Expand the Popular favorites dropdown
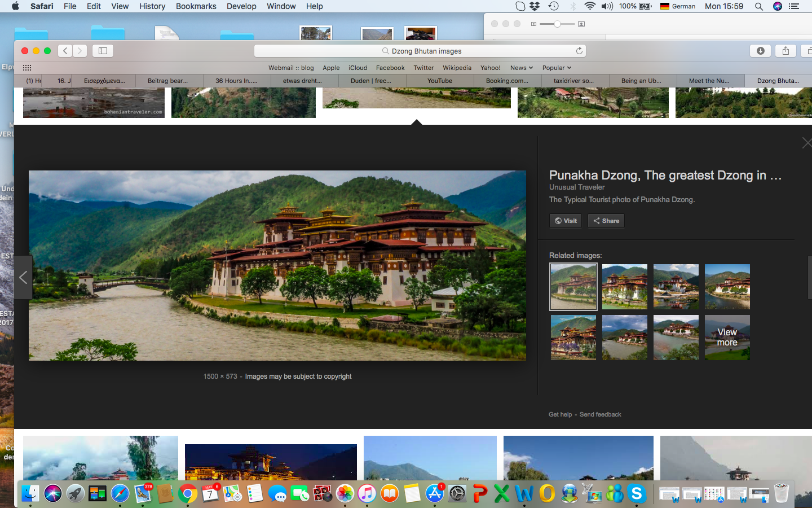This screenshot has height=508, width=812. (557, 68)
